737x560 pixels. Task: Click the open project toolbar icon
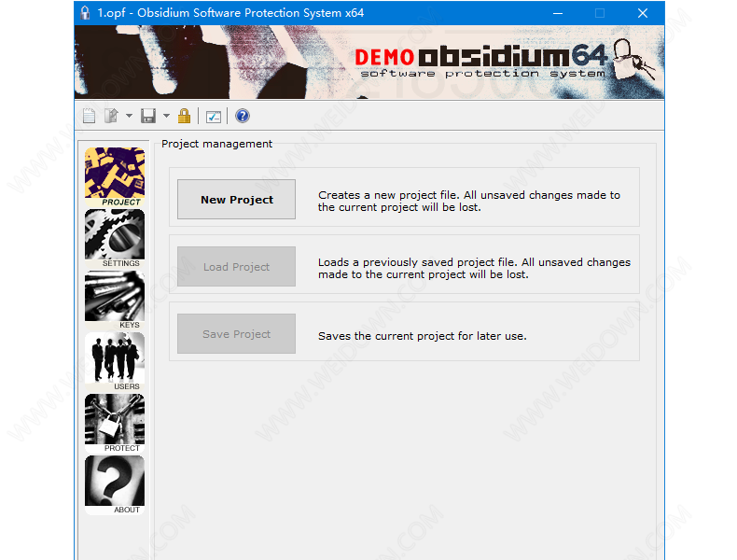[111, 116]
